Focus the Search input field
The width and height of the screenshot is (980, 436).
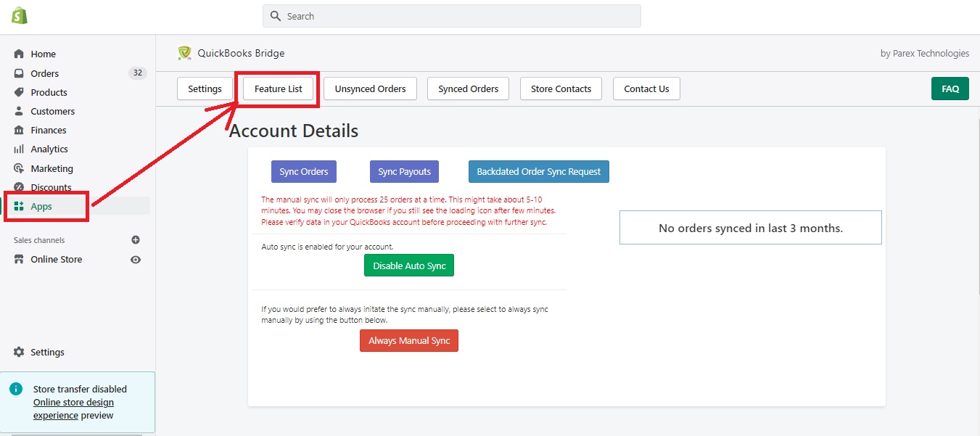452,16
